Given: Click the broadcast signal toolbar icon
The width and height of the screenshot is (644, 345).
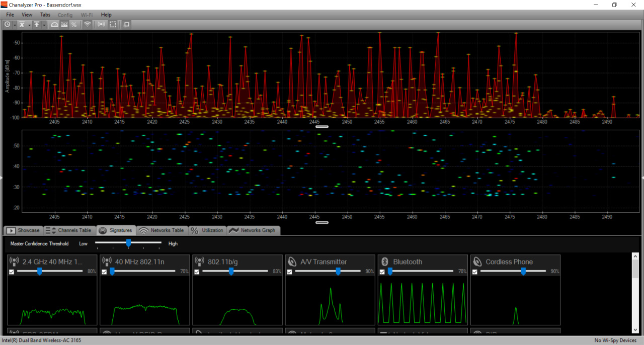Looking at the screenshot, I should (102, 24).
